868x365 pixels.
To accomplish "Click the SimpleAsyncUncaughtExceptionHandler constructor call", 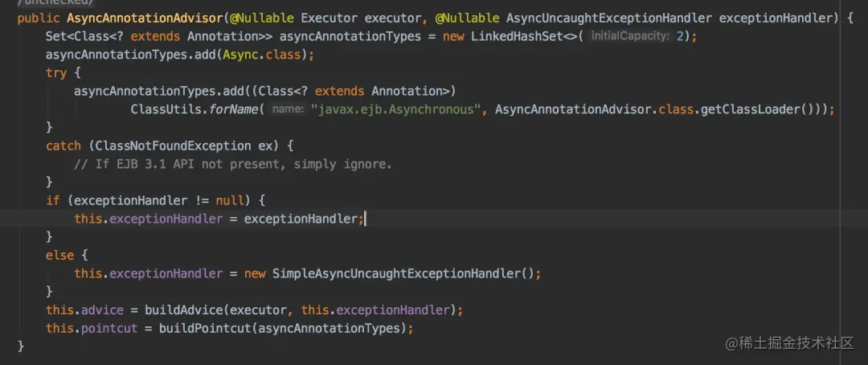I will 403,274.
